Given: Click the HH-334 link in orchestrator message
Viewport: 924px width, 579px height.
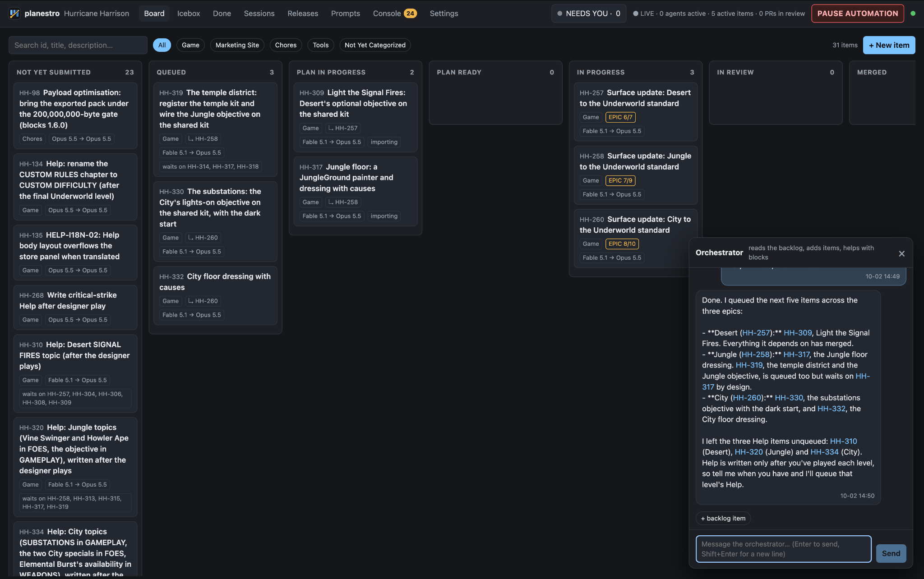Looking at the screenshot, I should pyautogui.click(x=824, y=452).
